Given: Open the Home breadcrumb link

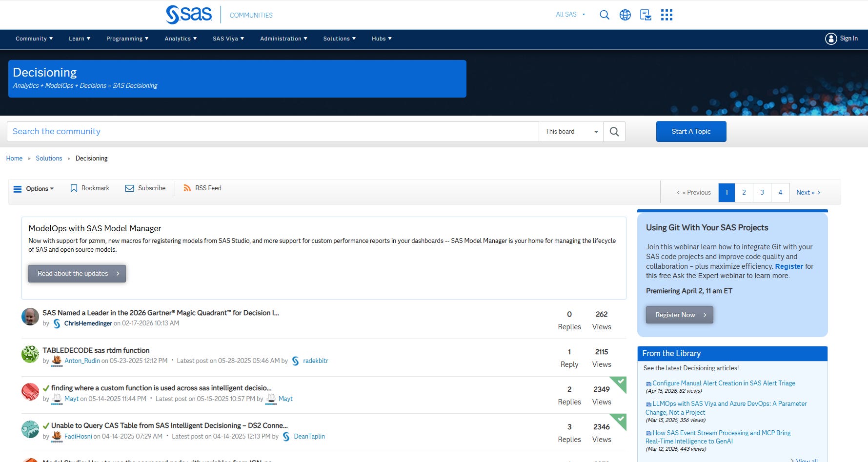Looking at the screenshot, I should pos(14,159).
